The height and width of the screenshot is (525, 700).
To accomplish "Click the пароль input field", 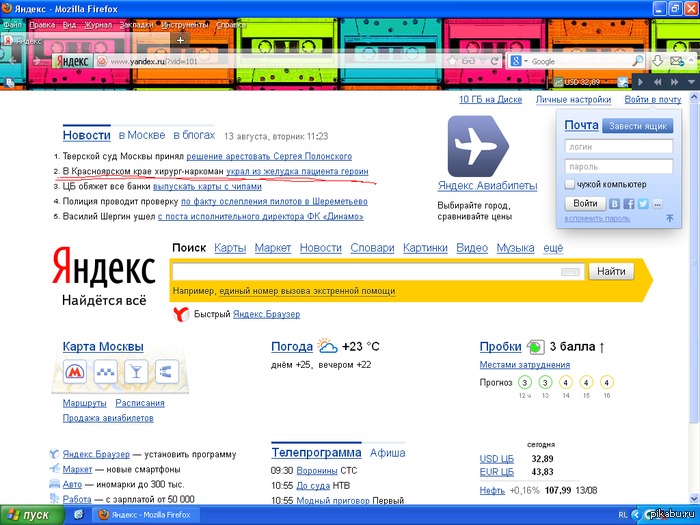I will (x=619, y=167).
